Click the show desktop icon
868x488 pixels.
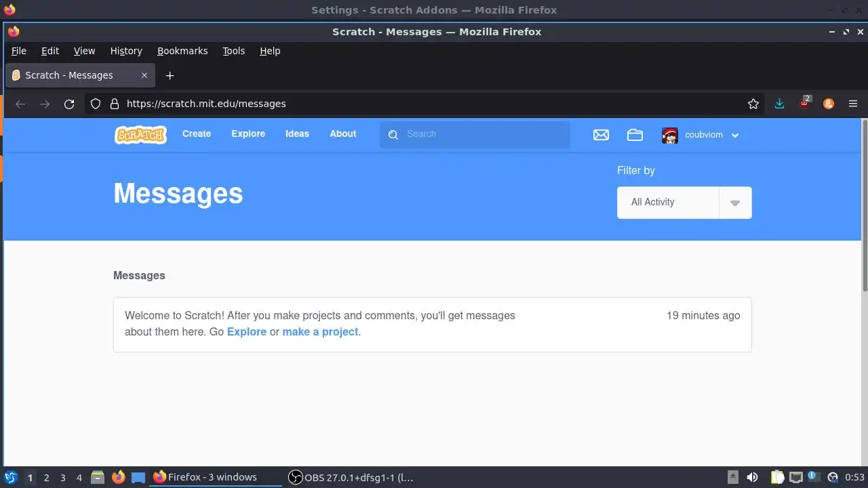(138, 478)
